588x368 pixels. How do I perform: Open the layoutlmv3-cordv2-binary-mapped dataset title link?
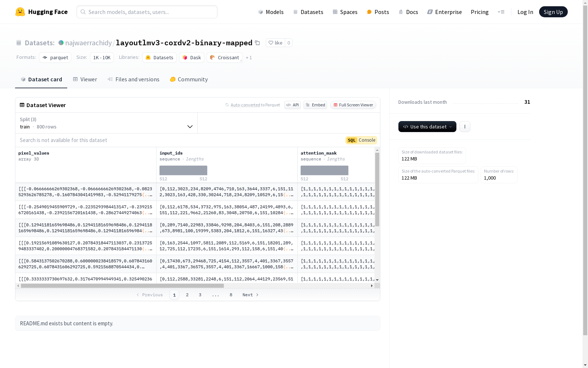point(184,43)
